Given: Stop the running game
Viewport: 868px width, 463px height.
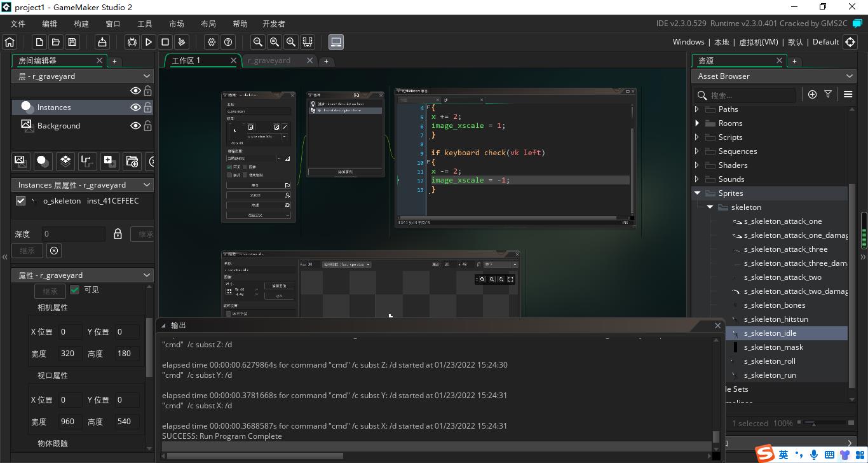Looking at the screenshot, I should (165, 42).
